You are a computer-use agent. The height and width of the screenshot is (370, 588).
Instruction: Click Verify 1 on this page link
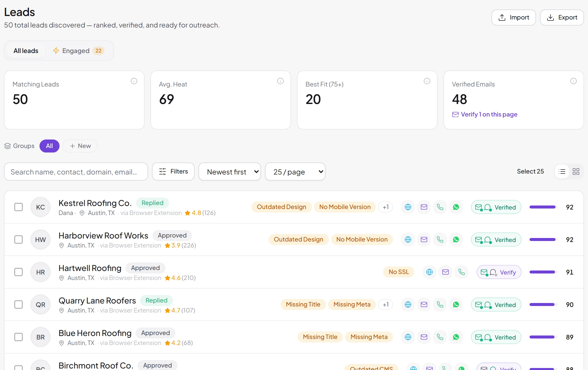coord(485,114)
